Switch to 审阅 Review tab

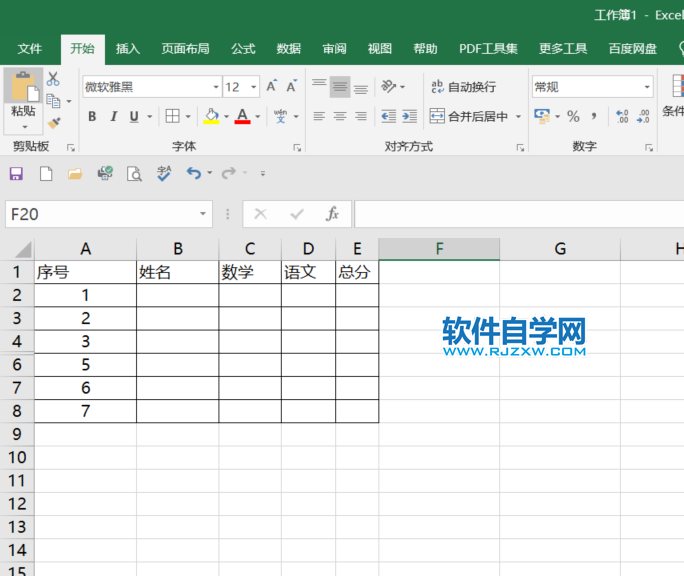coord(334,48)
